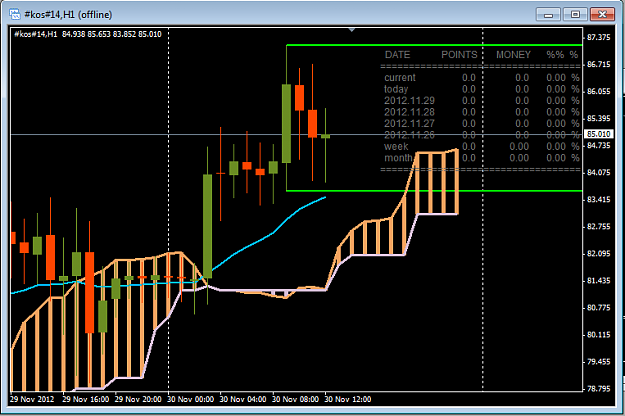
Task: Click the '30 Nov 08:00' time axis label
Action: point(295,399)
